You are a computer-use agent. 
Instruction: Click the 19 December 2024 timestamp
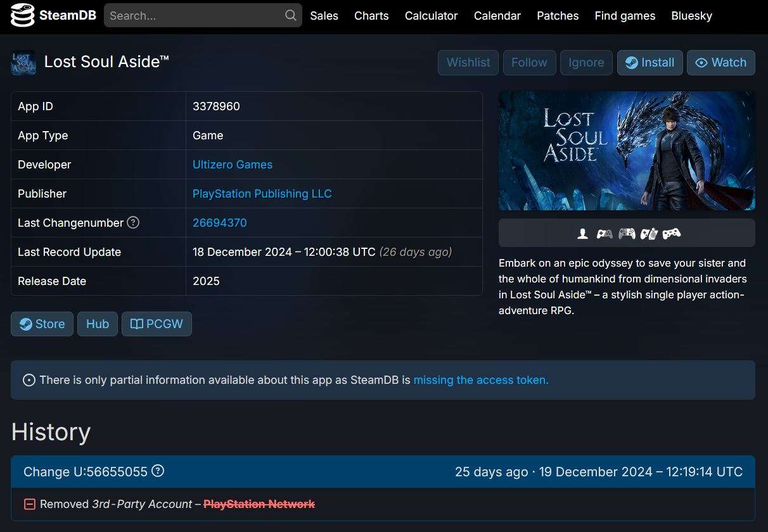641,472
